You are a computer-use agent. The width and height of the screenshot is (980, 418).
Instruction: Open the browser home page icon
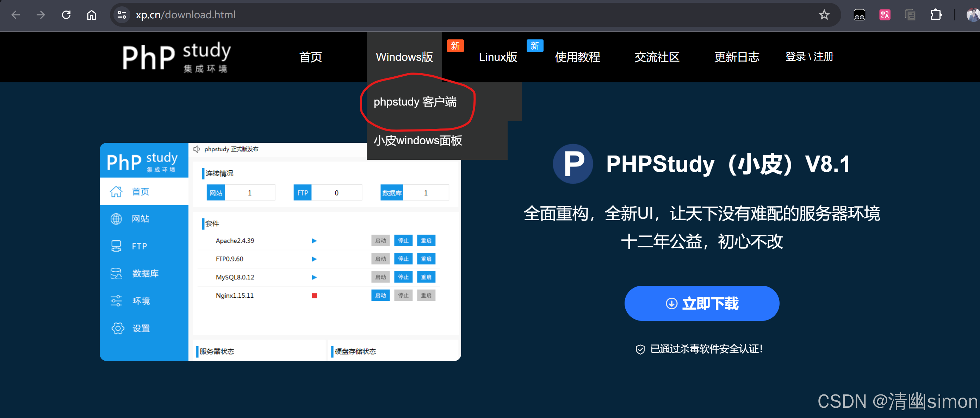coord(91,15)
